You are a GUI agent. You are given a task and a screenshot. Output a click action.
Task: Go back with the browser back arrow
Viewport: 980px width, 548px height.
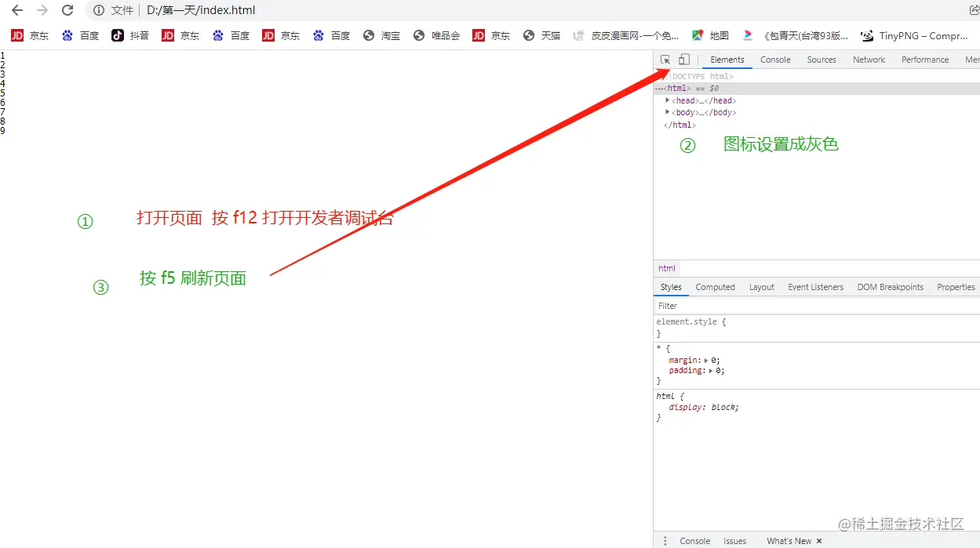[x=17, y=10]
